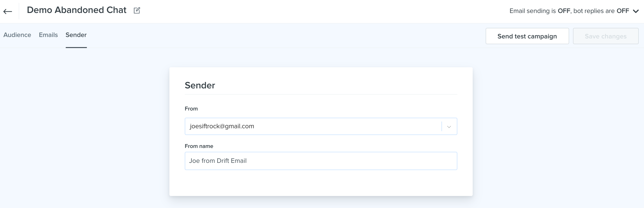
Task: Click the Email sending is OFF status text
Action: pos(539,11)
